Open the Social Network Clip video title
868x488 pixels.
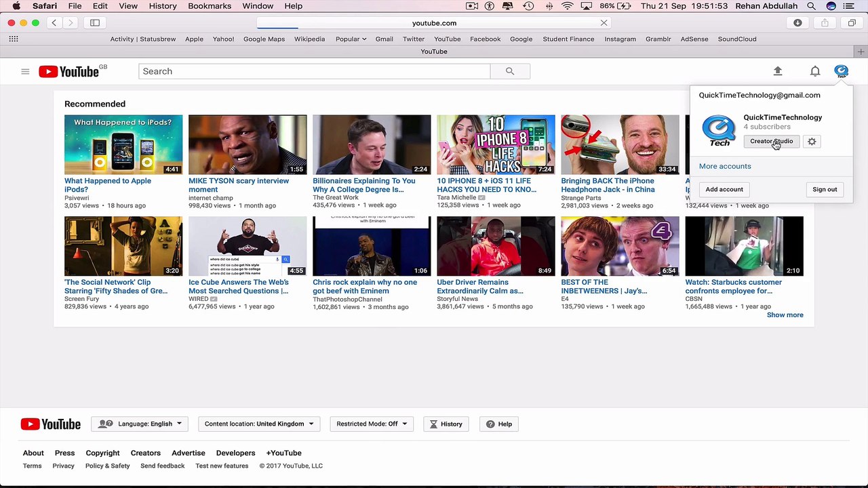pyautogui.click(x=116, y=287)
